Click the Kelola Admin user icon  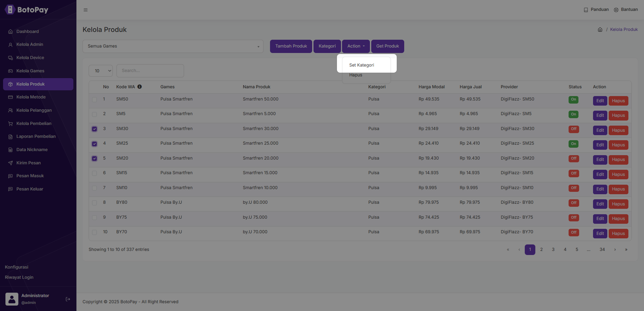point(11,44)
